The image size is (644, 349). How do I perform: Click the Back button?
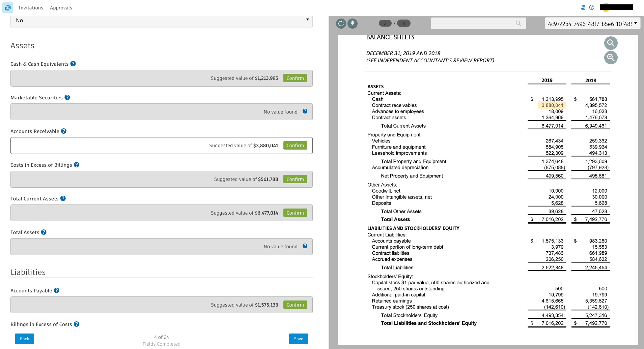[24, 339]
